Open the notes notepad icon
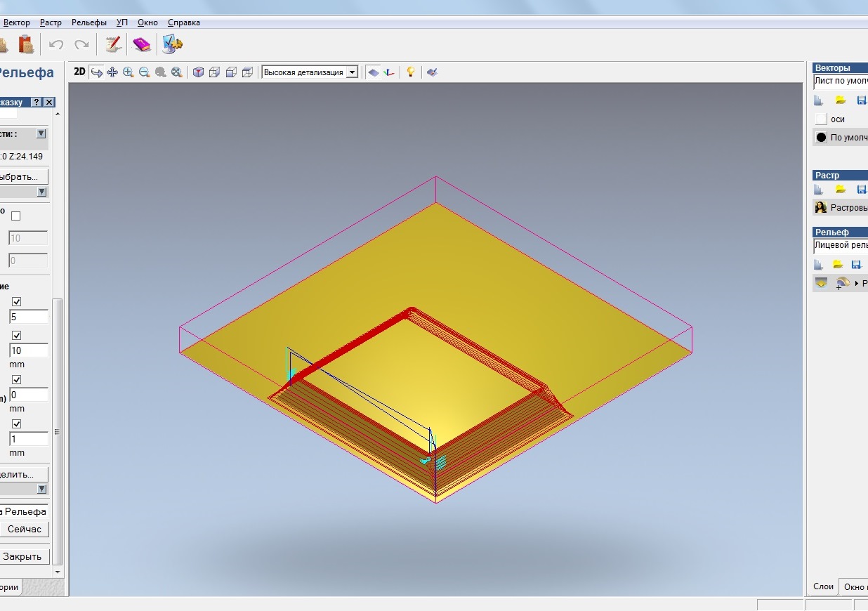The width and height of the screenshot is (868, 611). (113, 44)
